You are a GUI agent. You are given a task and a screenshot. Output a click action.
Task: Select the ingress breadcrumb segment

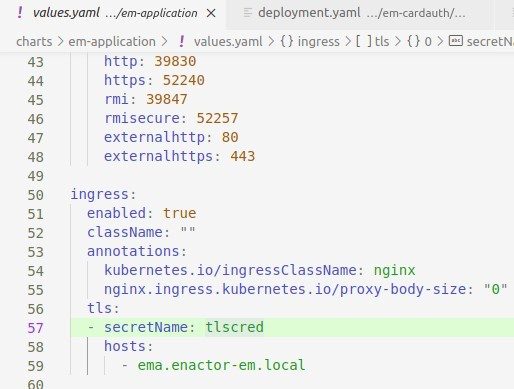pos(318,42)
